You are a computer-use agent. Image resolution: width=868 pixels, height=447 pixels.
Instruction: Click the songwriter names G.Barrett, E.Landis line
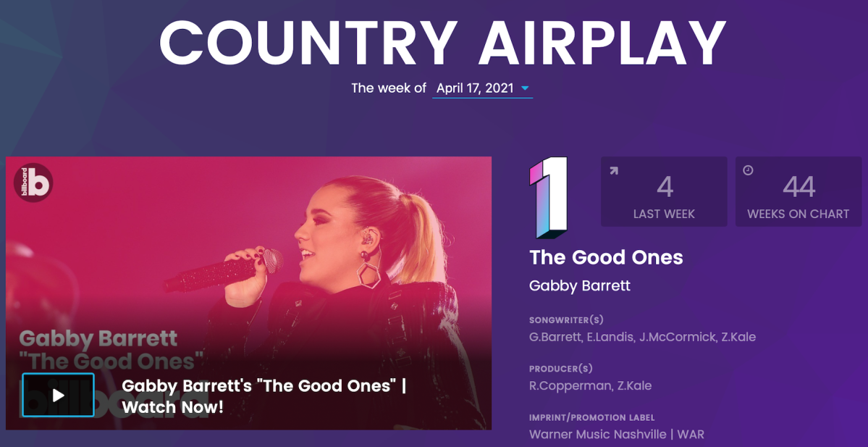tap(642, 337)
